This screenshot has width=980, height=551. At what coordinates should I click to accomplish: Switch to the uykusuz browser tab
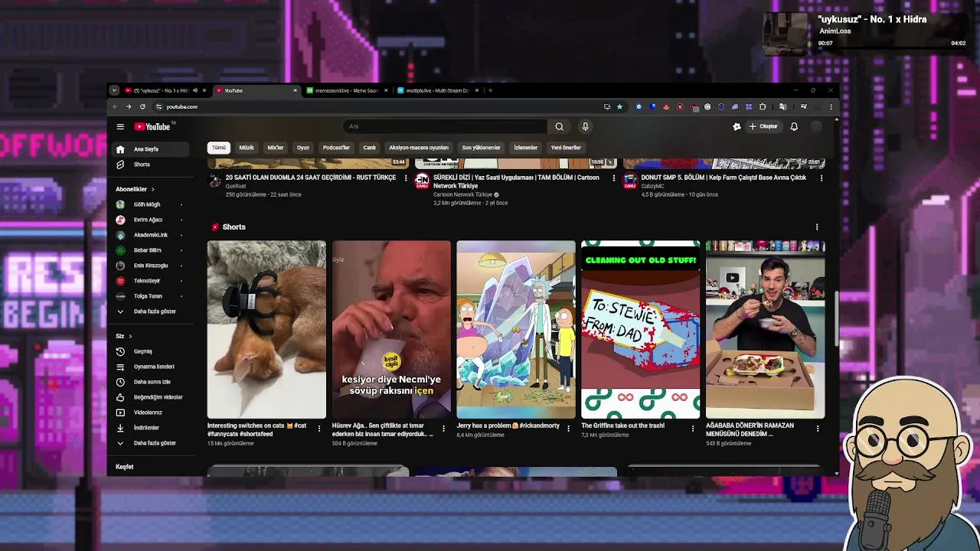tap(161, 90)
